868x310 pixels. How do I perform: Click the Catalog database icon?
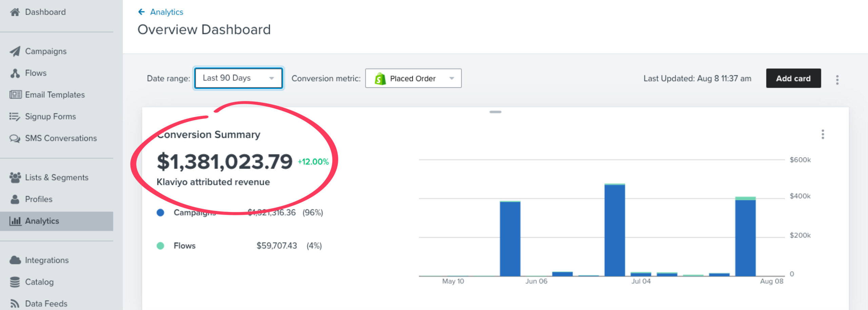(x=15, y=282)
